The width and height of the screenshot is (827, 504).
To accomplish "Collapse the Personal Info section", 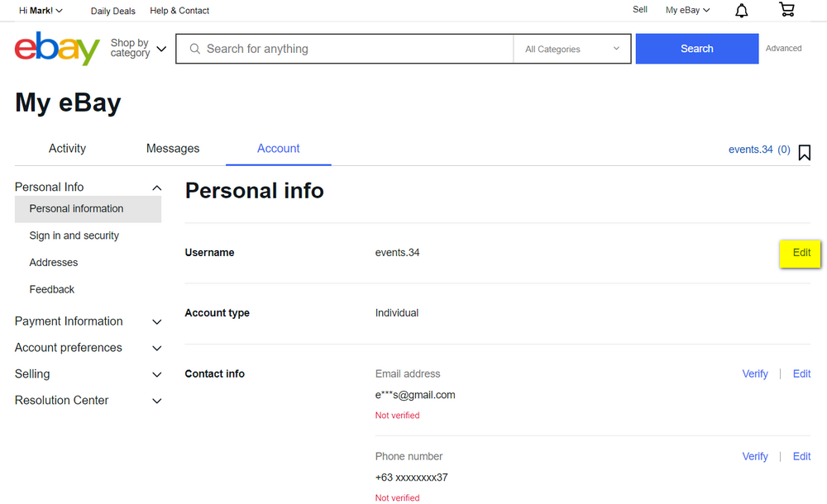I will [88, 188].
